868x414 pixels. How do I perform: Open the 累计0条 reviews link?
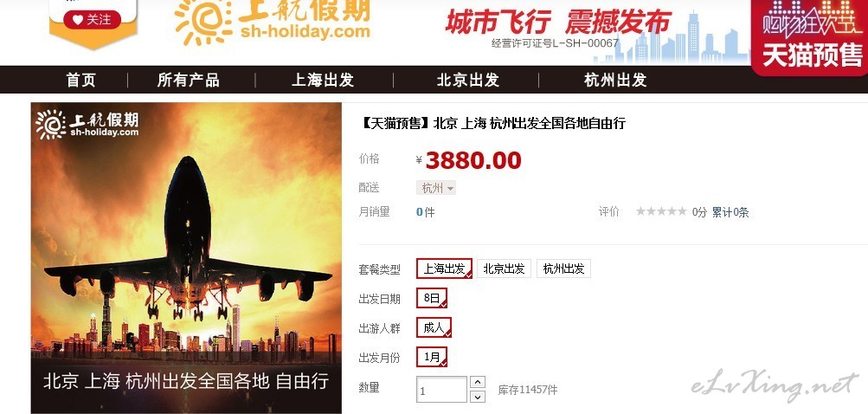730,211
